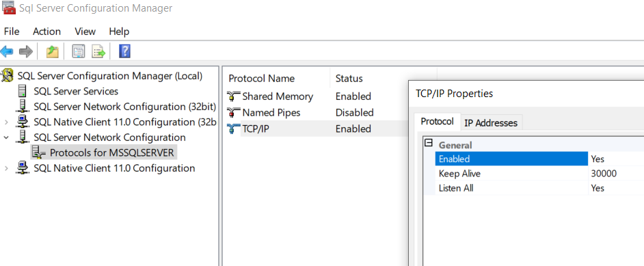Open Help via the question mark icon
This screenshot has width=644, height=266.
(x=124, y=51)
